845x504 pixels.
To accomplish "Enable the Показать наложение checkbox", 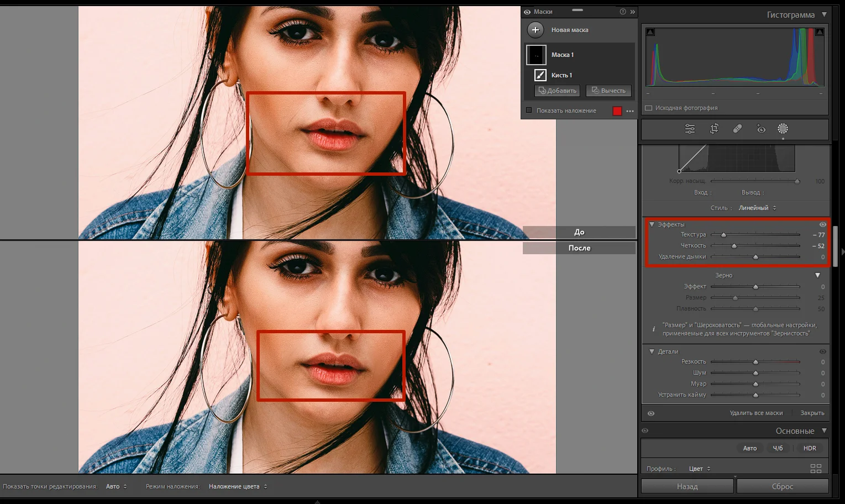I will pyautogui.click(x=529, y=111).
